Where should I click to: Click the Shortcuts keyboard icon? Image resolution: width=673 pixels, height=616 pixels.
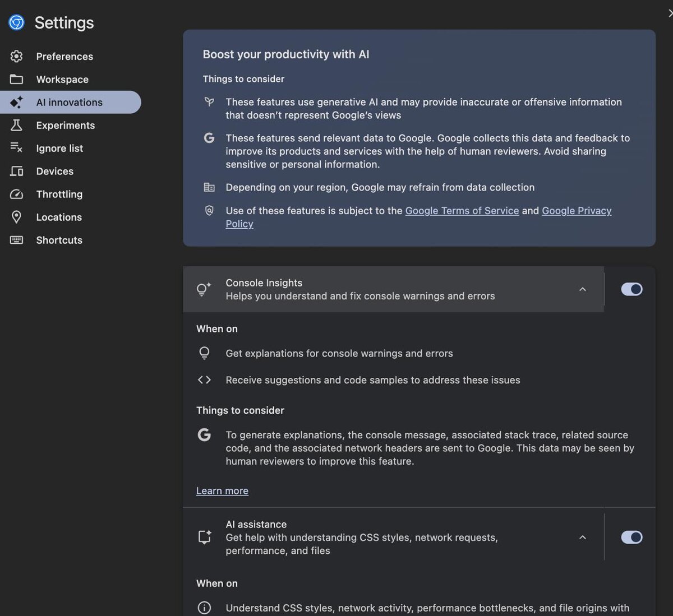point(17,240)
